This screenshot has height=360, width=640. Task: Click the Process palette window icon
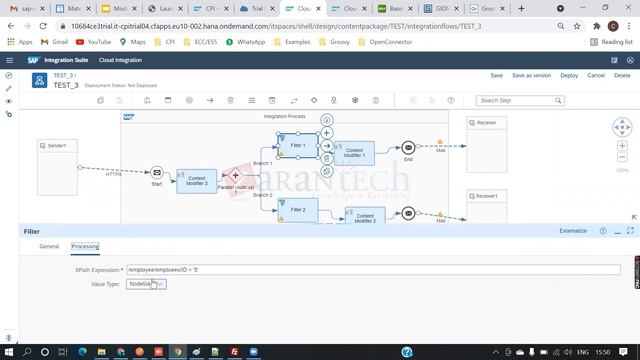(x=168, y=100)
